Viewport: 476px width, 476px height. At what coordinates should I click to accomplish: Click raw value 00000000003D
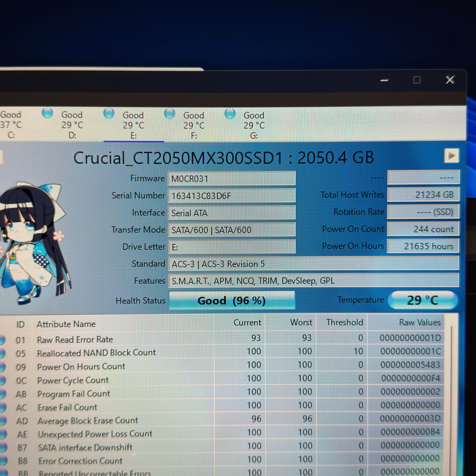click(410, 418)
